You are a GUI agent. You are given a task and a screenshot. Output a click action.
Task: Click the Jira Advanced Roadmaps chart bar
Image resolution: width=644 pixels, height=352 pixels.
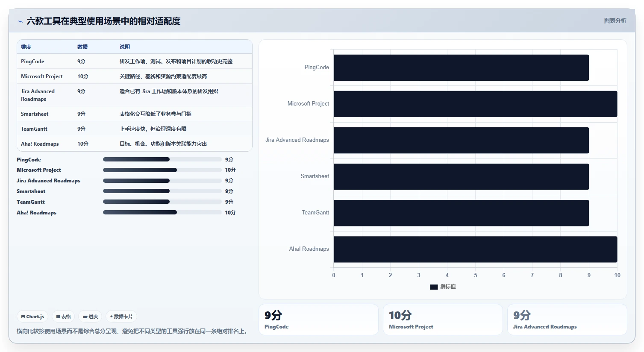461,140
